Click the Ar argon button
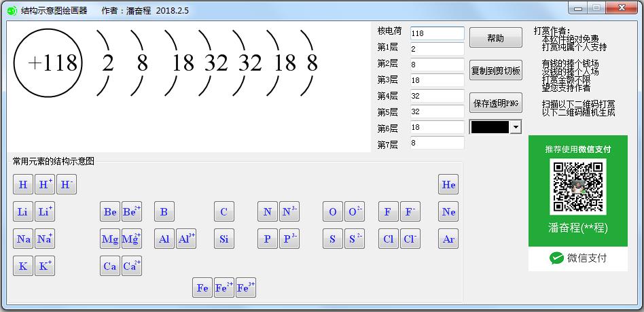644x312 pixels. click(x=448, y=239)
